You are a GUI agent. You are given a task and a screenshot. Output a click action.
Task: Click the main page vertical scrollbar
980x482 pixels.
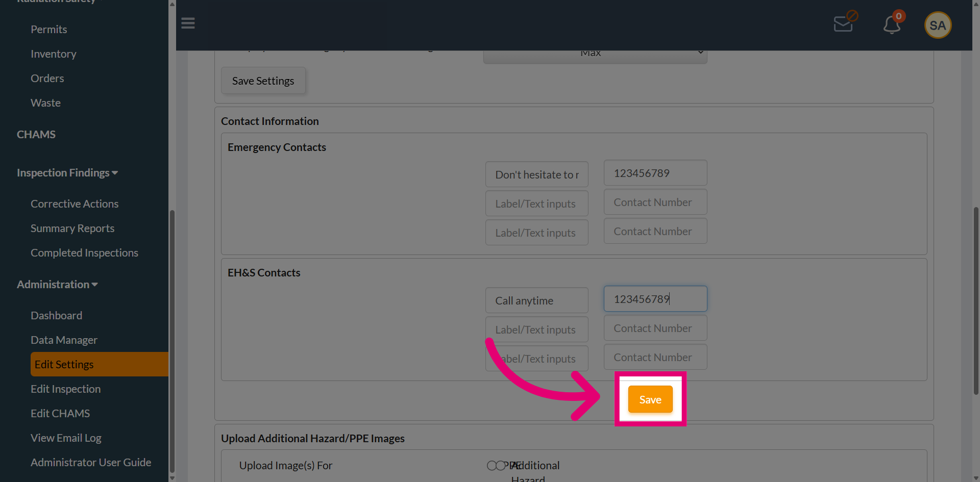coord(976,301)
